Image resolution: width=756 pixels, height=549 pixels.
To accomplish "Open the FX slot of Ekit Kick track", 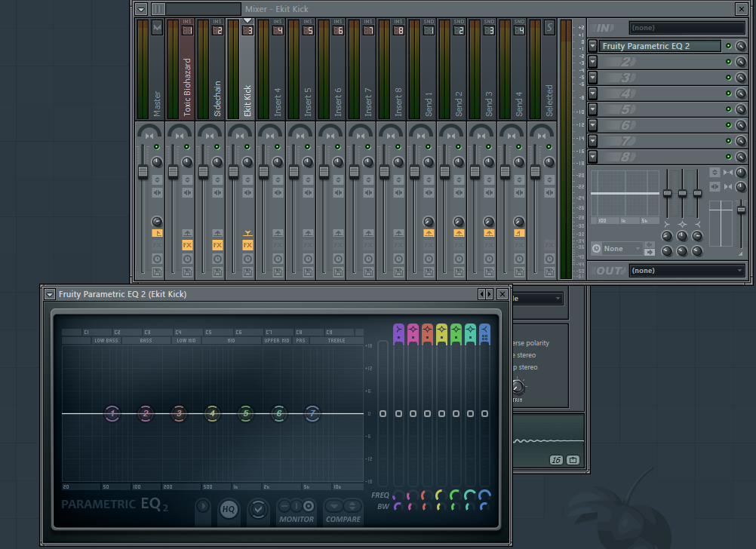I will [x=247, y=245].
